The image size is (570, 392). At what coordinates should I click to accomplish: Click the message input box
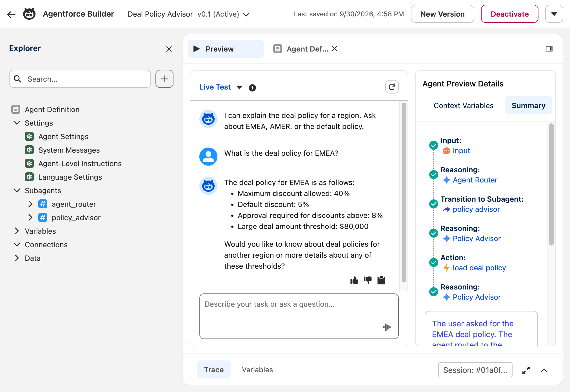click(299, 316)
